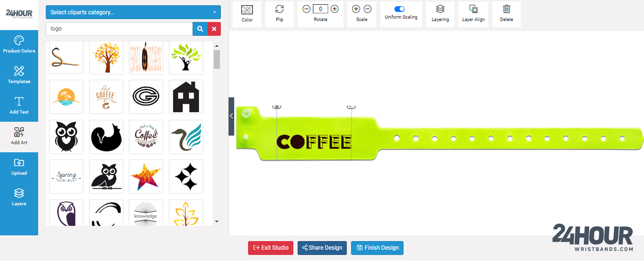Viewport: 644px width, 264px height.
Task: Open the Templates tab in sidebar
Action: point(19,75)
